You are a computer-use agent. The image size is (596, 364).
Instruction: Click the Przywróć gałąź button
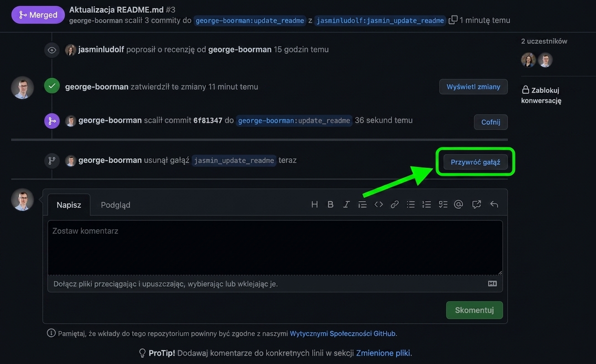(x=475, y=162)
